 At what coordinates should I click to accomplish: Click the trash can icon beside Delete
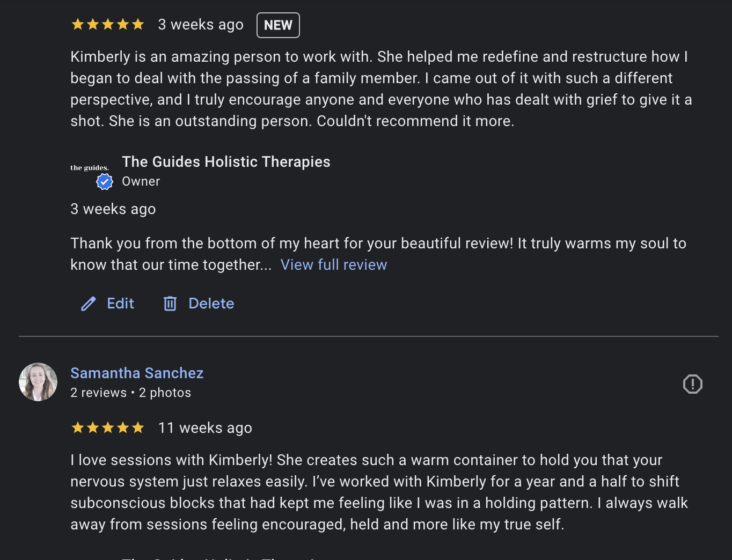point(170,304)
